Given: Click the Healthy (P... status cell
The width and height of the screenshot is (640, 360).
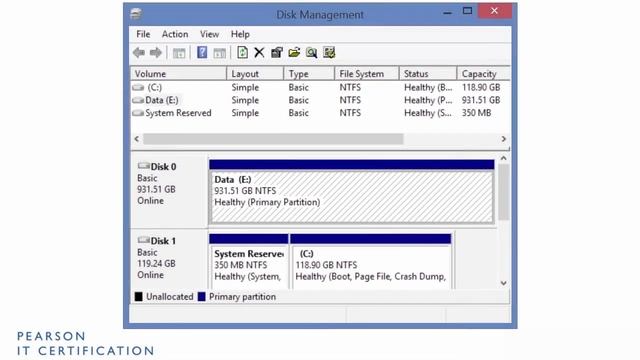Looking at the screenshot, I should (428, 100).
